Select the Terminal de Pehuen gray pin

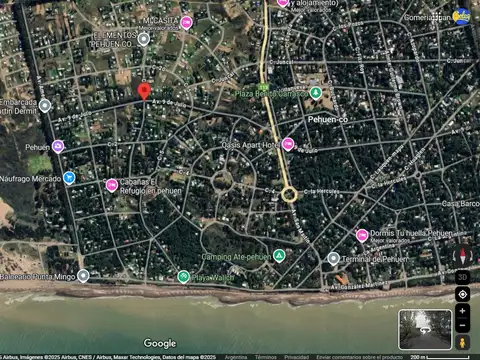click(333, 259)
